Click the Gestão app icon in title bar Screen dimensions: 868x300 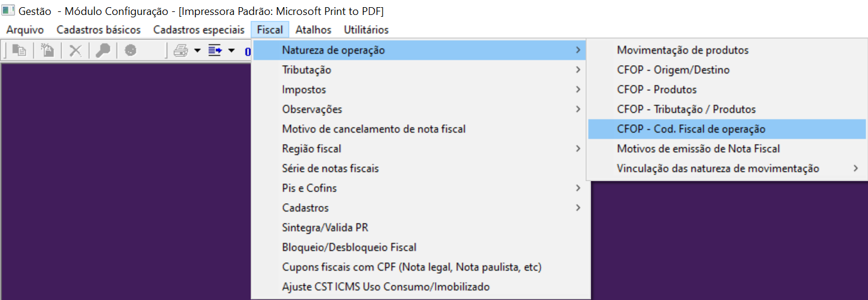[x=8, y=11]
